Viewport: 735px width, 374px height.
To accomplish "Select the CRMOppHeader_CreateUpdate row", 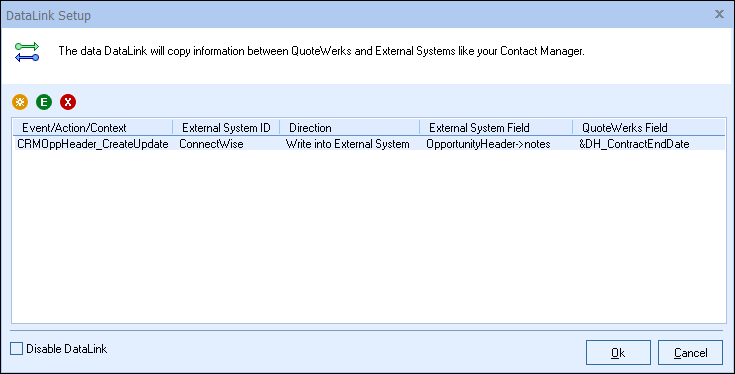I will [369, 144].
